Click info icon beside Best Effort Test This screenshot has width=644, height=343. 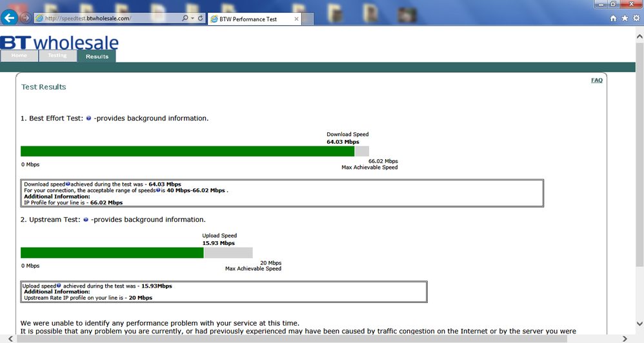click(x=88, y=118)
